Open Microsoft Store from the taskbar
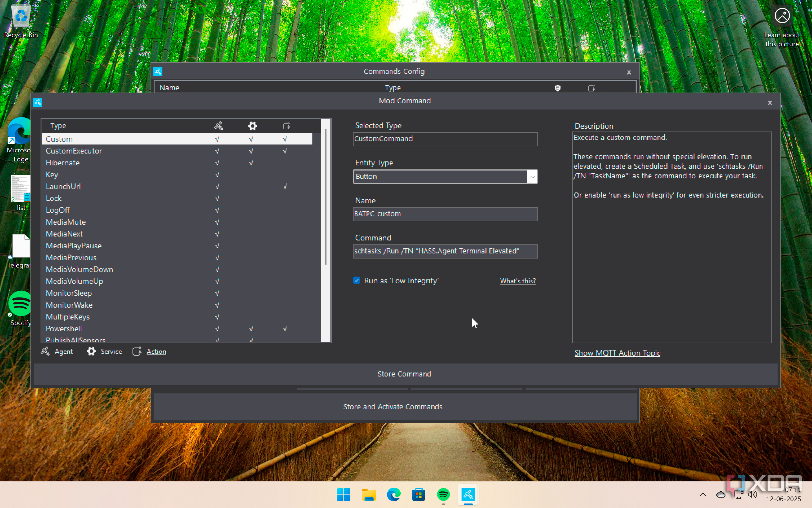812x508 pixels. point(418,494)
